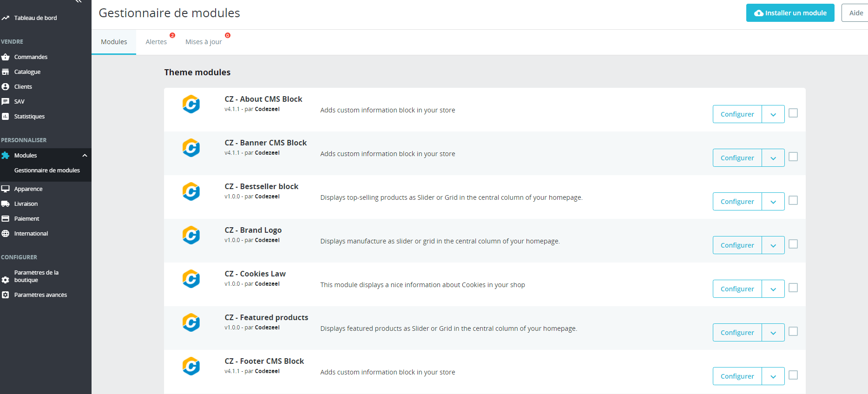
Task: Click the Catalogue store icon
Action: click(x=6, y=72)
